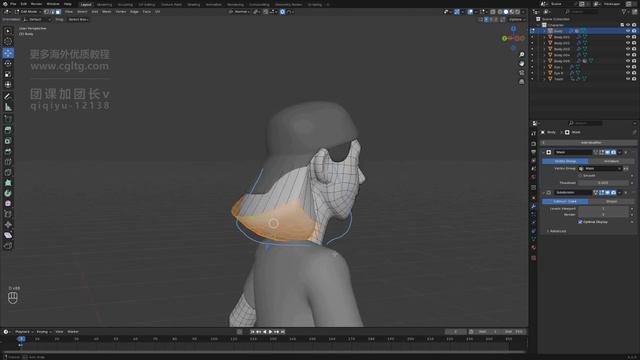Switch to the Sculpting workspace tab
Image resolution: width=640 pixels, height=360 pixels.
[125, 4]
